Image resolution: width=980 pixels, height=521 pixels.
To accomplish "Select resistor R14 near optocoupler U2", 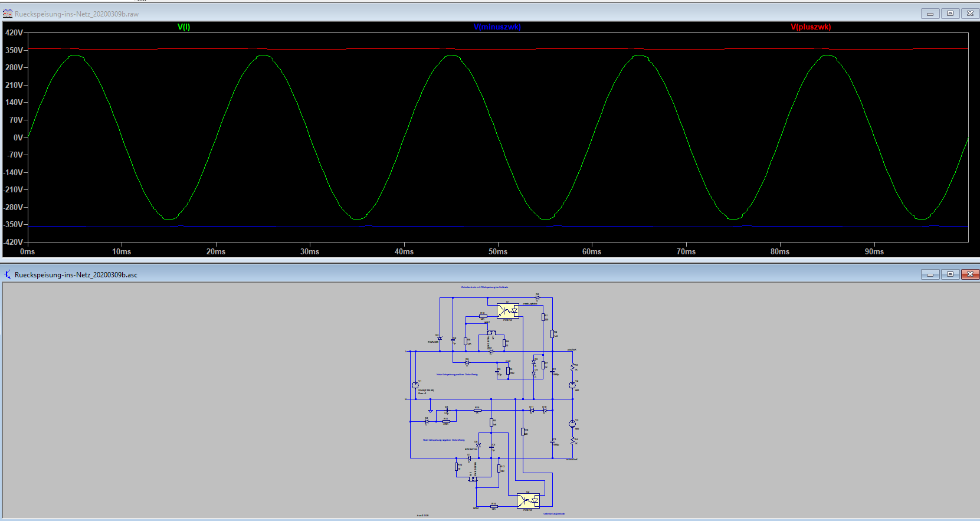I will point(494,506).
